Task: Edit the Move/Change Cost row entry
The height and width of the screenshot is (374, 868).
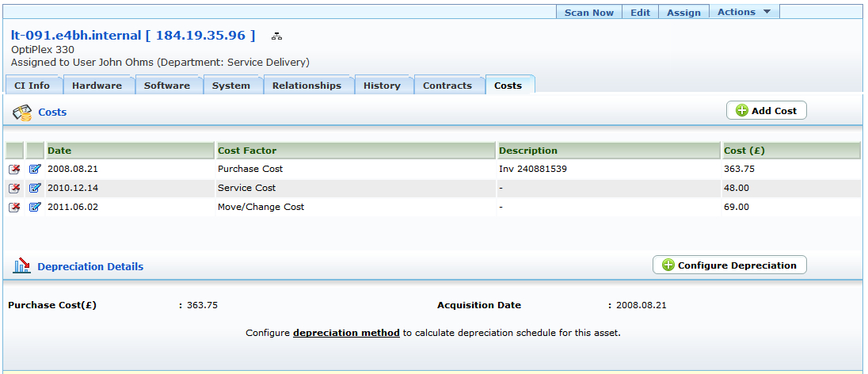Action: pos(35,207)
